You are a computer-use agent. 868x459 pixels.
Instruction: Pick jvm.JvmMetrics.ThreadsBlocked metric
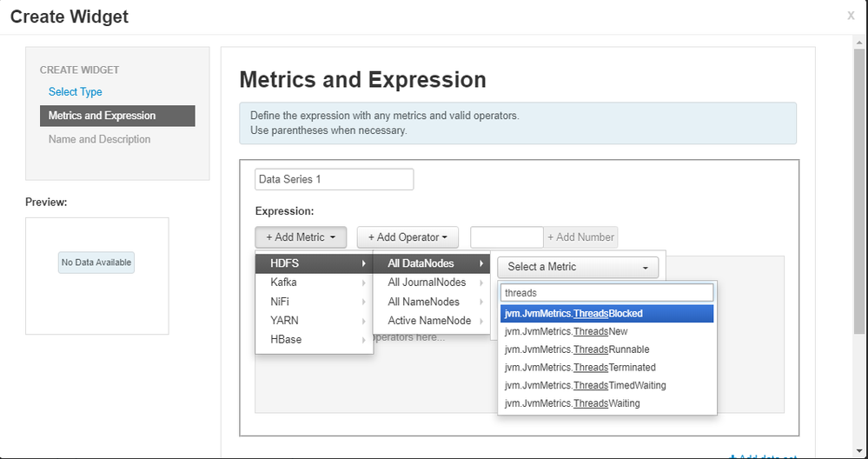606,314
